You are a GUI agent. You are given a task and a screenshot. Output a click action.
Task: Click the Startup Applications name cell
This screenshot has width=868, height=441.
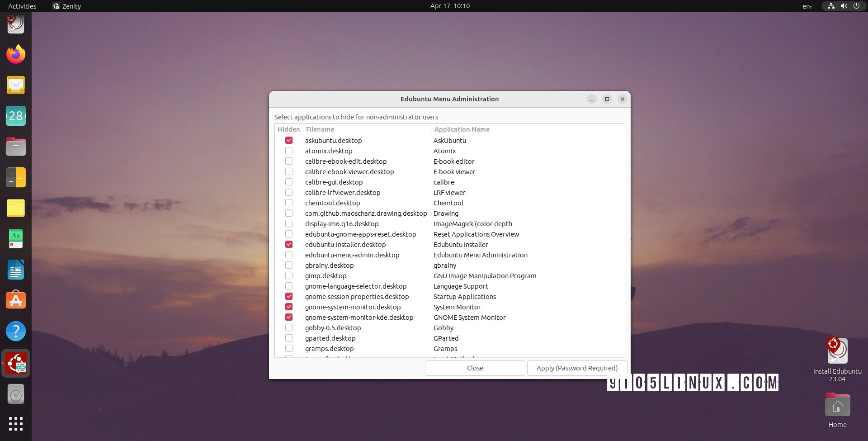[x=465, y=297]
